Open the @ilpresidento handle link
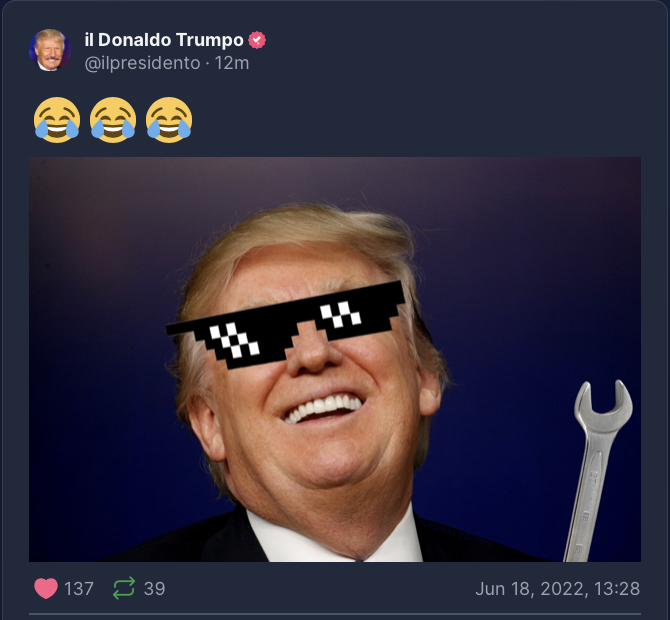The height and width of the screenshot is (620, 670). pos(142,63)
